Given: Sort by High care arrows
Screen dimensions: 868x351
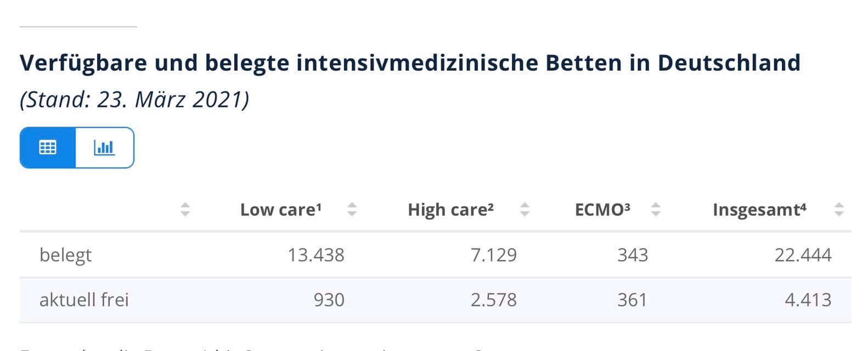Looking at the screenshot, I should click(525, 210).
